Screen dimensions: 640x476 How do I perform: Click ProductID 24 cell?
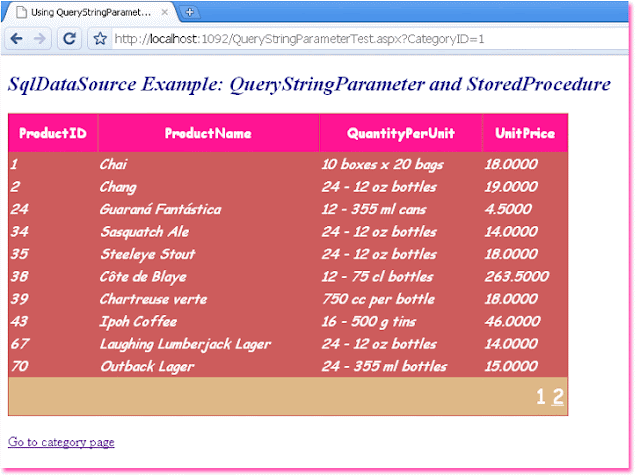(53, 209)
